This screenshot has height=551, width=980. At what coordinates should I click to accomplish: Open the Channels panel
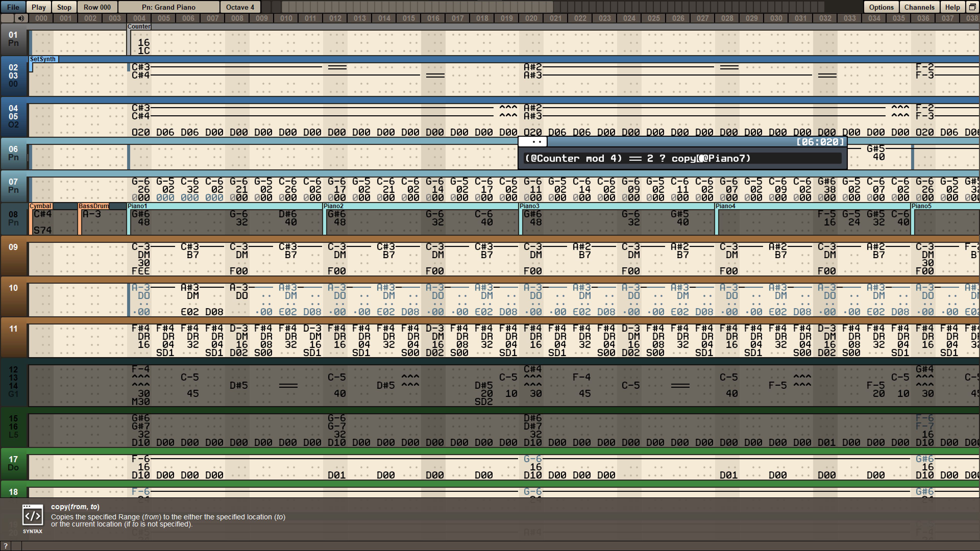919,7
